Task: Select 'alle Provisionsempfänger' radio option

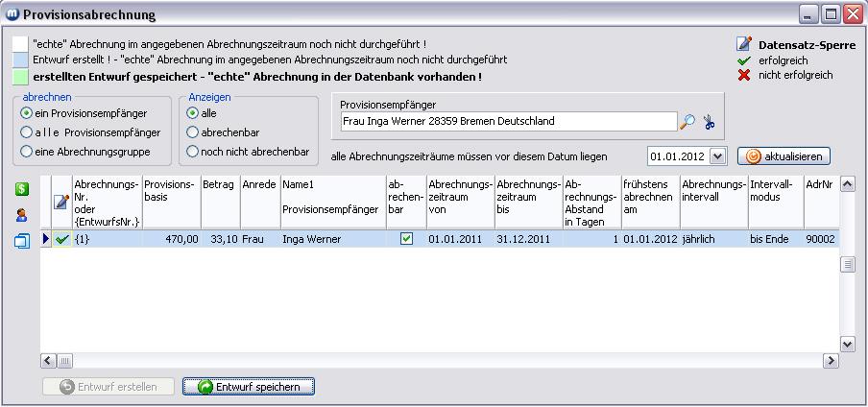Action: pos(27,132)
